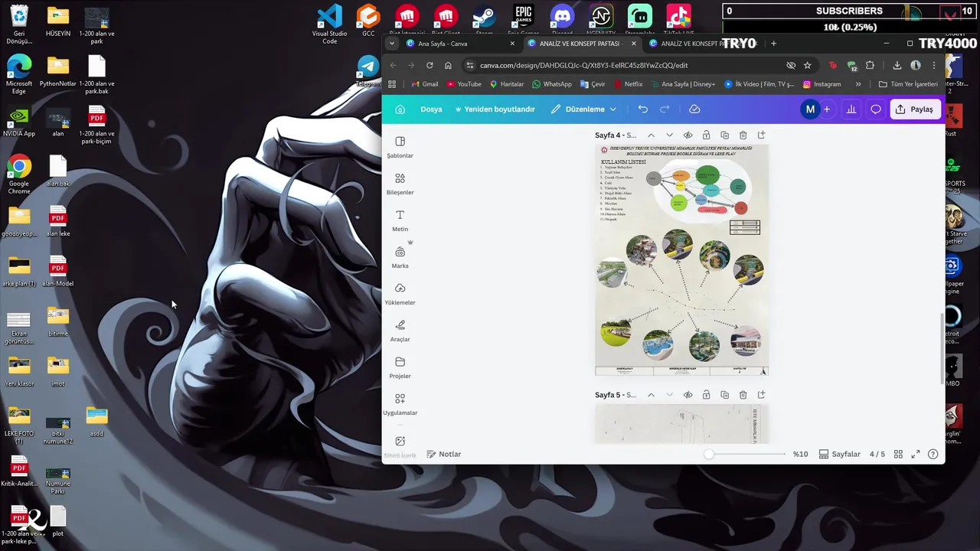
Task: Move Sayfa 4 down with chevron
Action: (x=669, y=135)
